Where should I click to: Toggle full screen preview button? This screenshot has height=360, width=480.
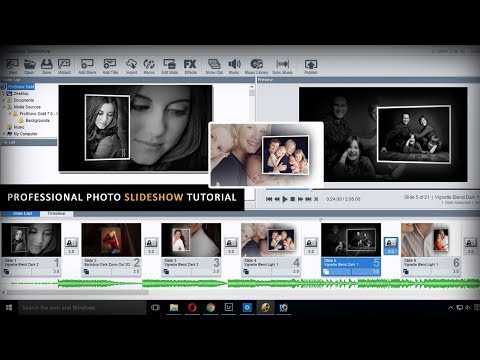(316, 199)
